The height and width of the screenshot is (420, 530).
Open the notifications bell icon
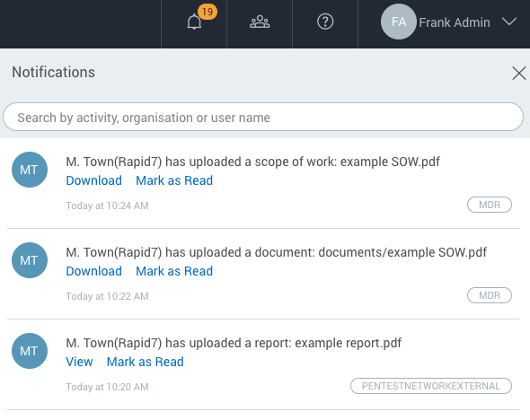point(194,22)
